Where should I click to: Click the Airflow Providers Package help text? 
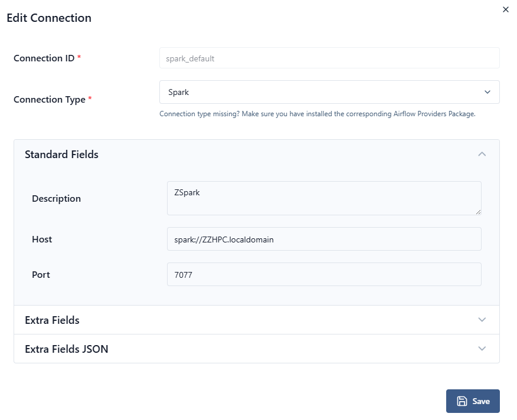318,114
